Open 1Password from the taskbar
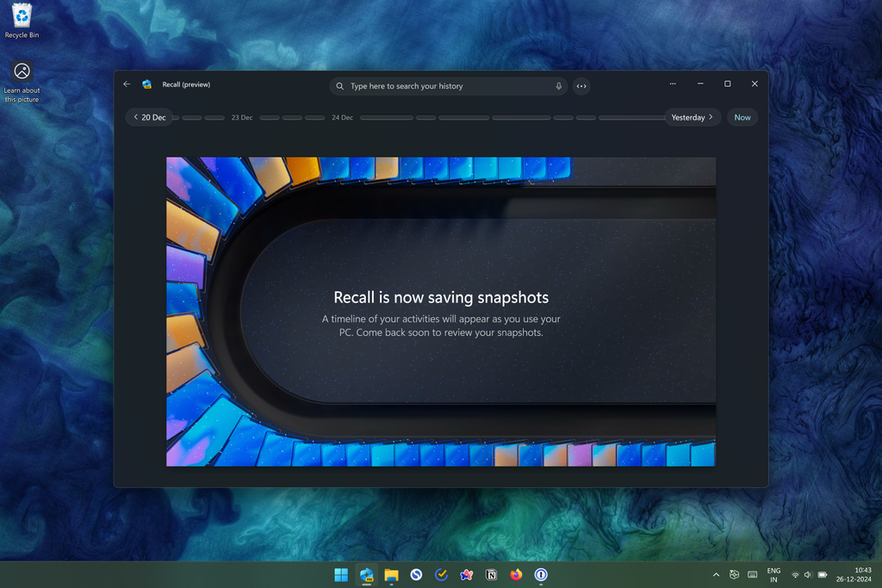 pyautogui.click(x=541, y=575)
